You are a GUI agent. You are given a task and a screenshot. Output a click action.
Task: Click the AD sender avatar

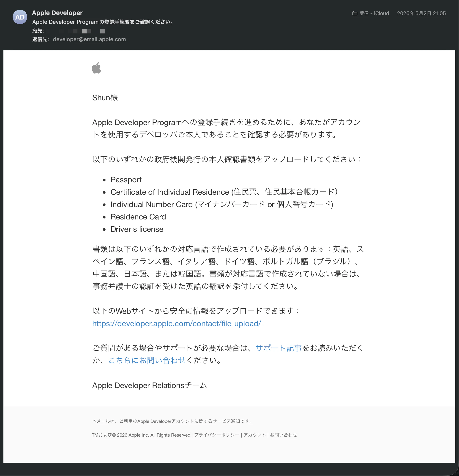(x=20, y=17)
